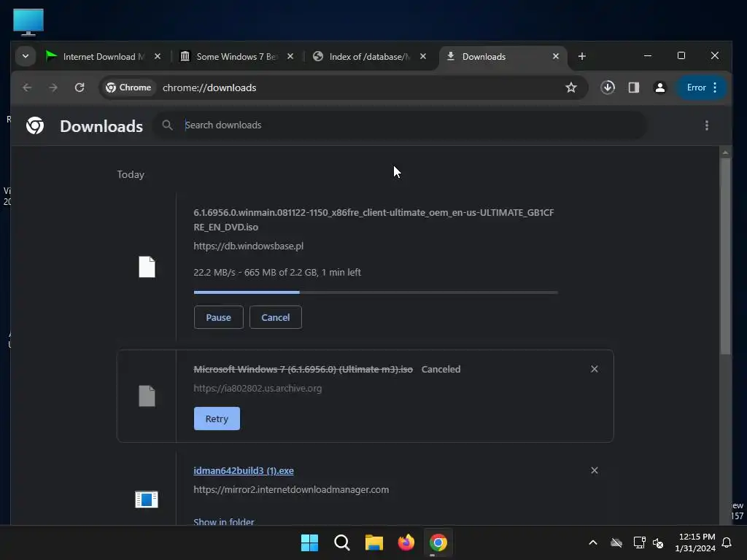Open the Windows Start menu

pyautogui.click(x=309, y=542)
